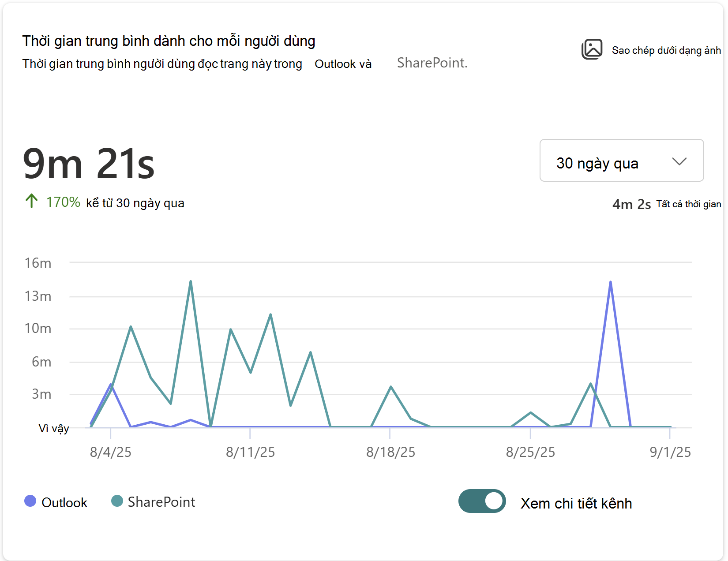Click the copy as image icon
The height and width of the screenshot is (561, 728).
tap(592, 49)
